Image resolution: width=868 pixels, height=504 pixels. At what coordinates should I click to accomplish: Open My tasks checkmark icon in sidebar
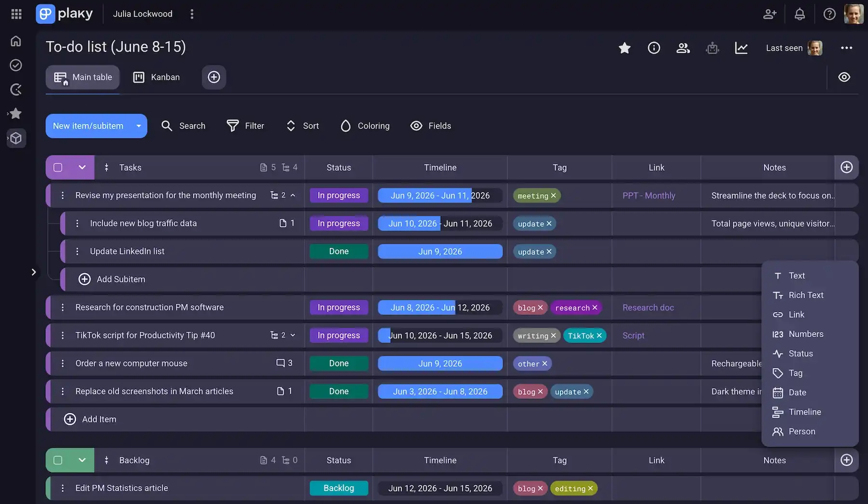click(16, 65)
